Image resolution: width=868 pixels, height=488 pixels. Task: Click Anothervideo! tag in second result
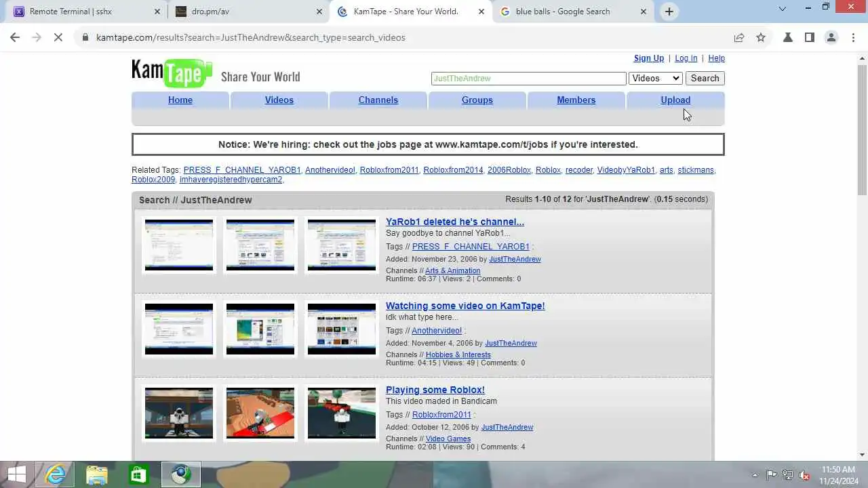(x=437, y=331)
